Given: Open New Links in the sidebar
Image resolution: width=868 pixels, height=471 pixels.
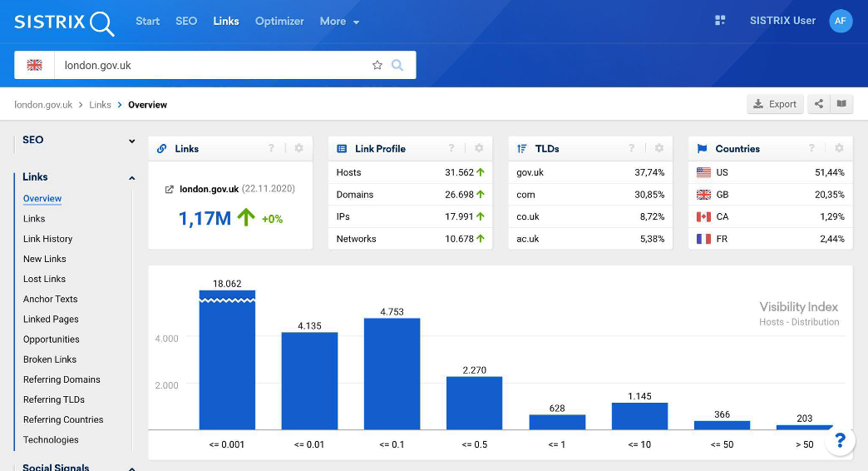Looking at the screenshot, I should click(x=44, y=259).
